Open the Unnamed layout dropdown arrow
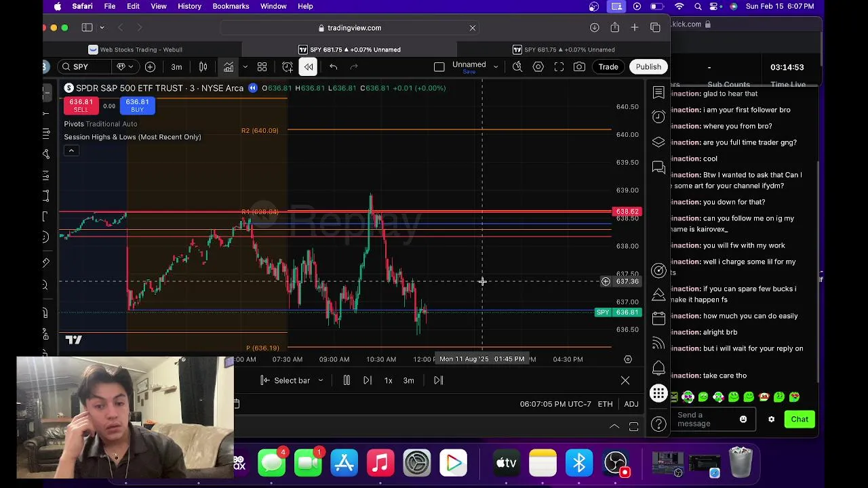868x488 pixels. click(x=496, y=66)
